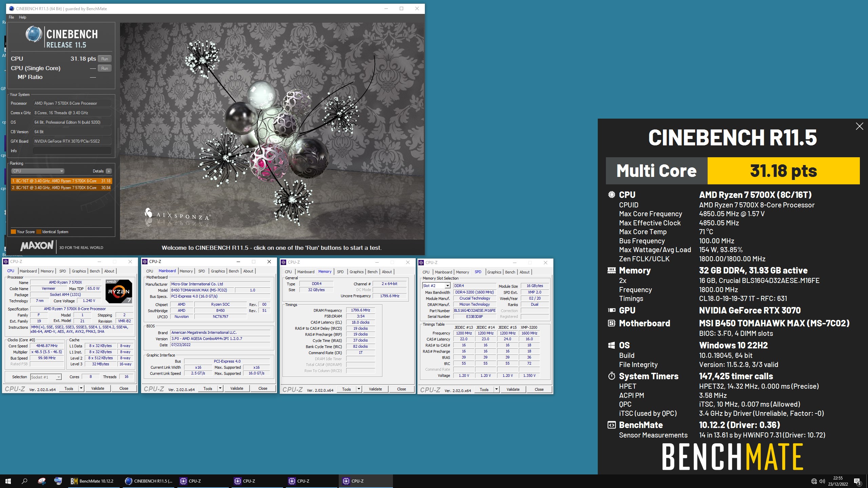Click the Max TDP 65.0 W field
Viewport: 868px width, 488px height.
point(94,289)
